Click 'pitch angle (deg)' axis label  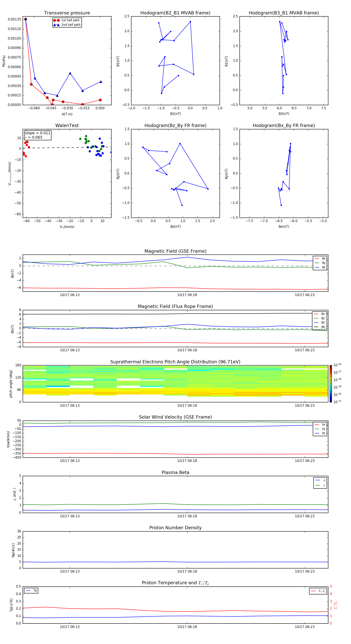(x=11, y=384)
